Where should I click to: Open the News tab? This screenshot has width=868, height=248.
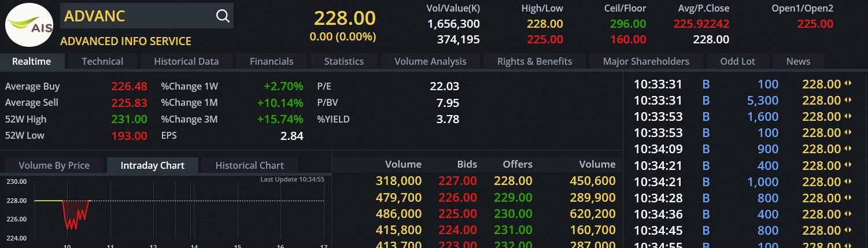click(798, 61)
